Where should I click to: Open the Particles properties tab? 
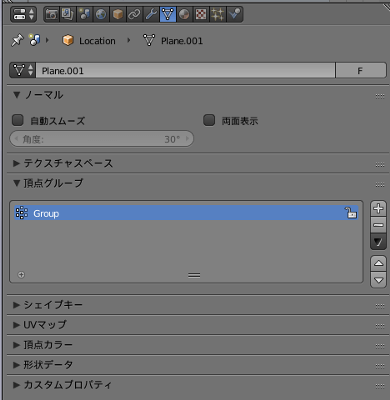pyautogui.click(x=218, y=14)
